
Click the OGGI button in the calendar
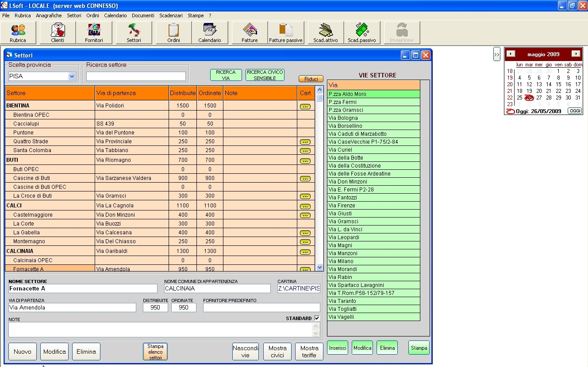tap(575, 111)
